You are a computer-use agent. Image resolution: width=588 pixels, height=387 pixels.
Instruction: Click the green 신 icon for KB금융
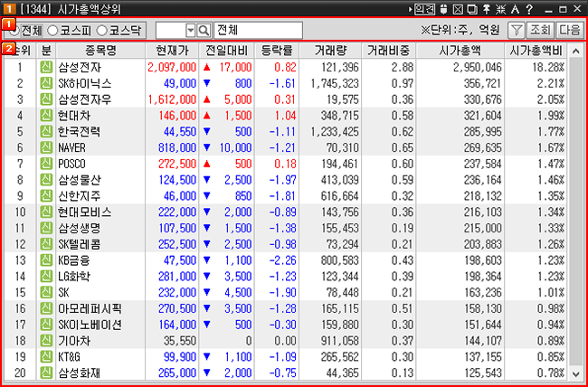click(46, 260)
